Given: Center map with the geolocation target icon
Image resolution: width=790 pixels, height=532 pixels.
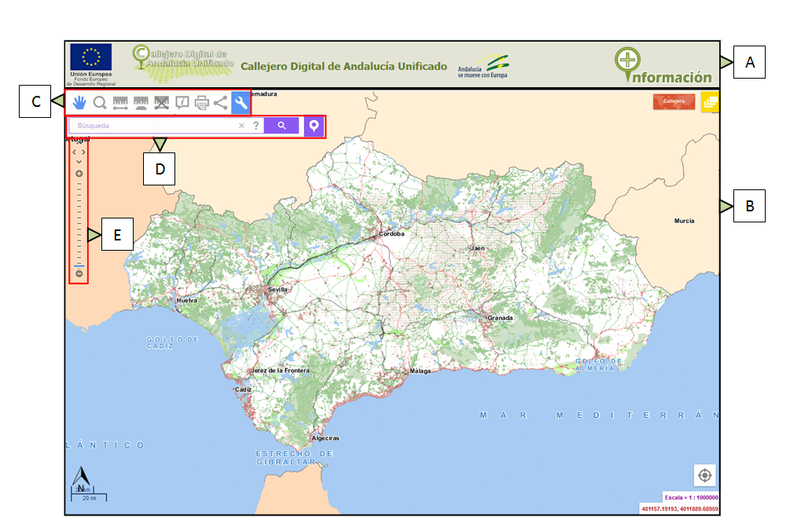Looking at the screenshot, I should click(705, 475).
